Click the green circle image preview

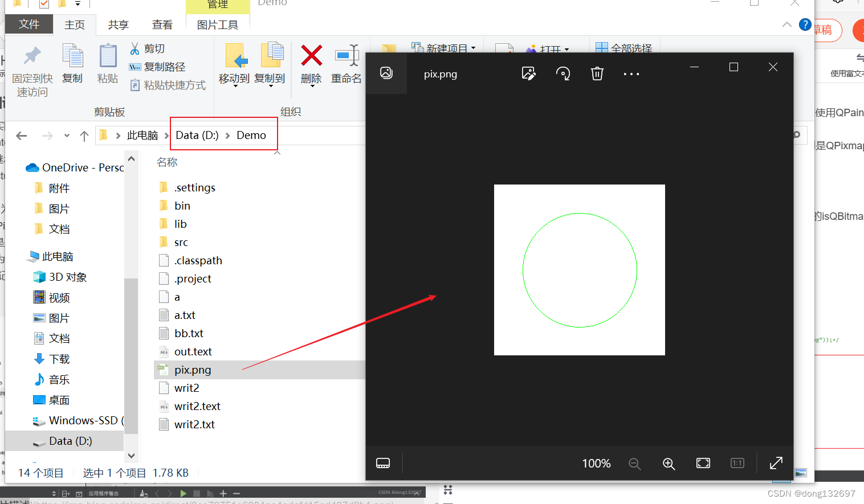580,270
